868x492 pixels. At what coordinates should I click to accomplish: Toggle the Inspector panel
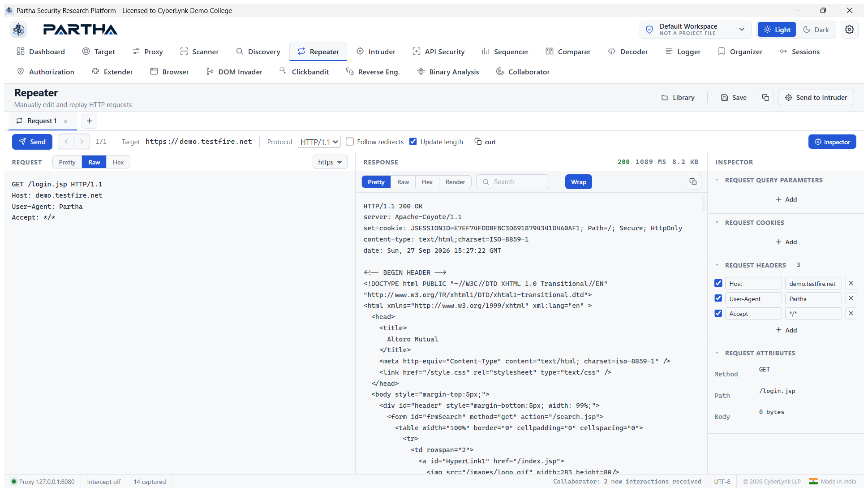832,142
